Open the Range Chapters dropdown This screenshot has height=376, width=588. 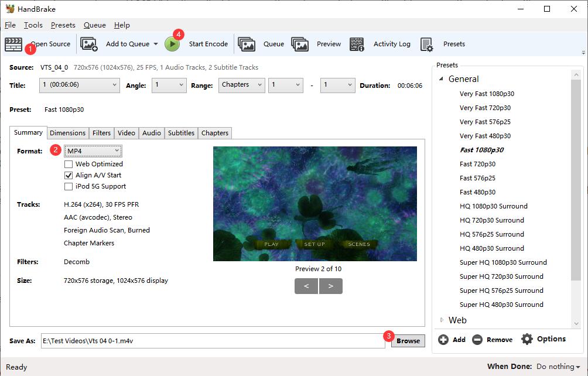pyautogui.click(x=241, y=86)
